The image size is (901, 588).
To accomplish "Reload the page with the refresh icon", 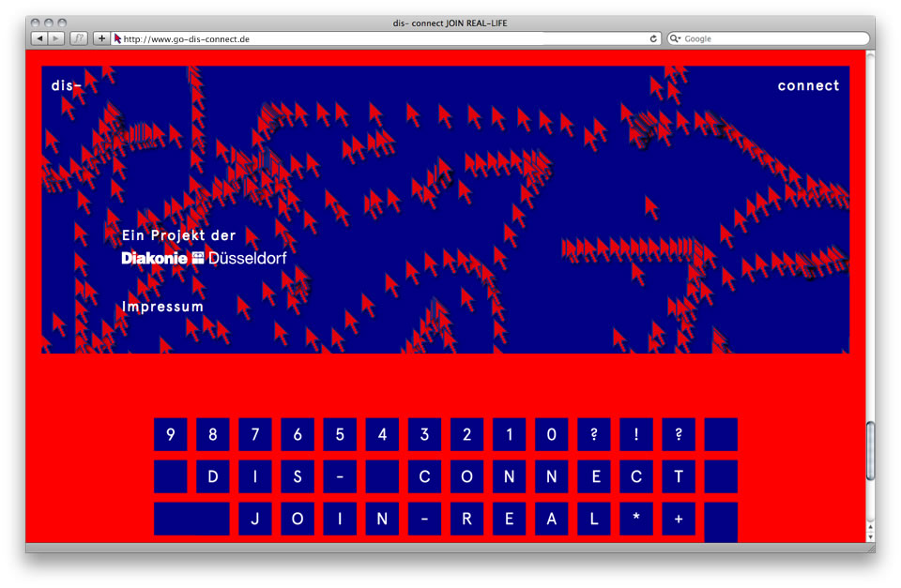I will (x=653, y=38).
